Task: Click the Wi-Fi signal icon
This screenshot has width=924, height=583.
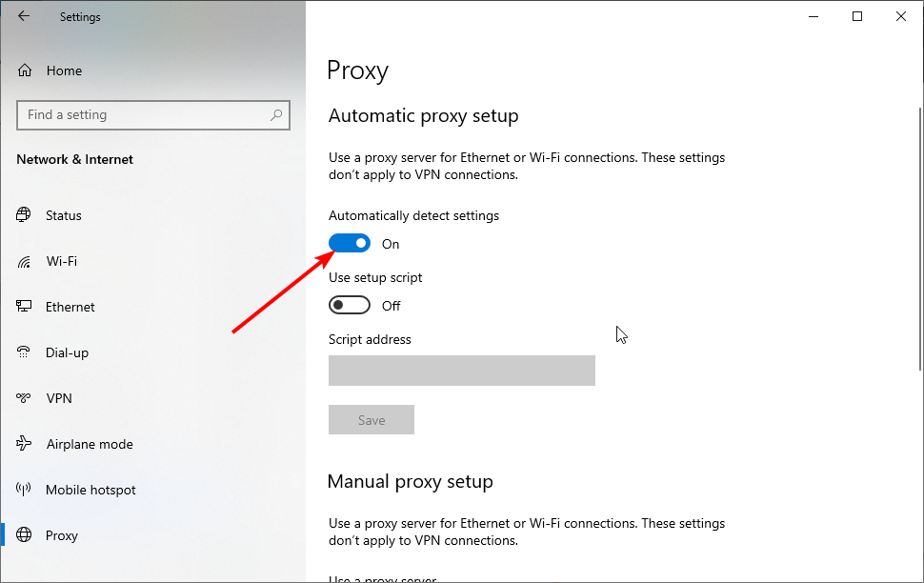Action: point(24,261)
